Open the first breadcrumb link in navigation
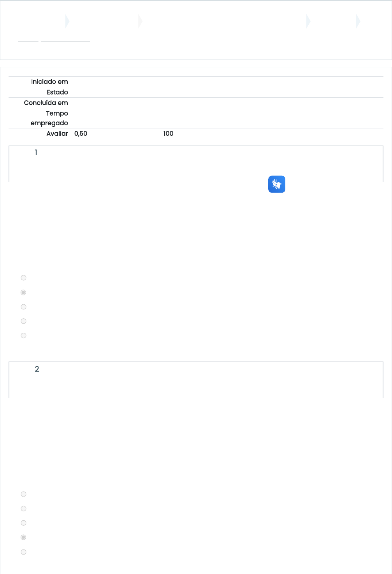The height and width of the screenshot is (574, 392). [x=39, y=21]
